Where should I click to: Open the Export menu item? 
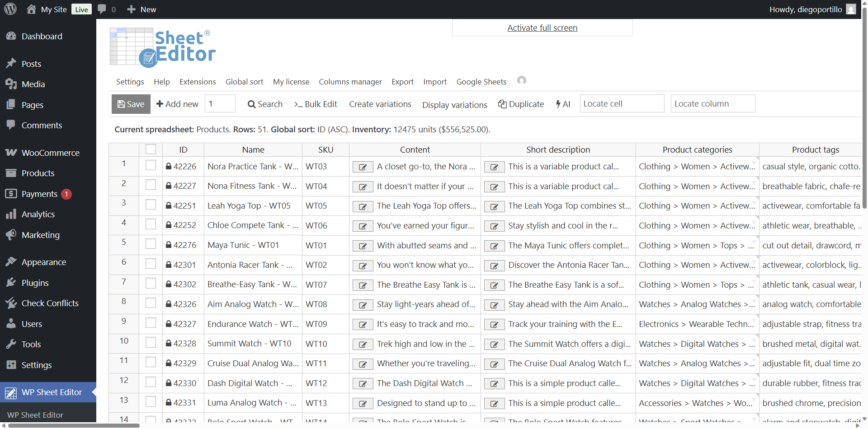402,82
